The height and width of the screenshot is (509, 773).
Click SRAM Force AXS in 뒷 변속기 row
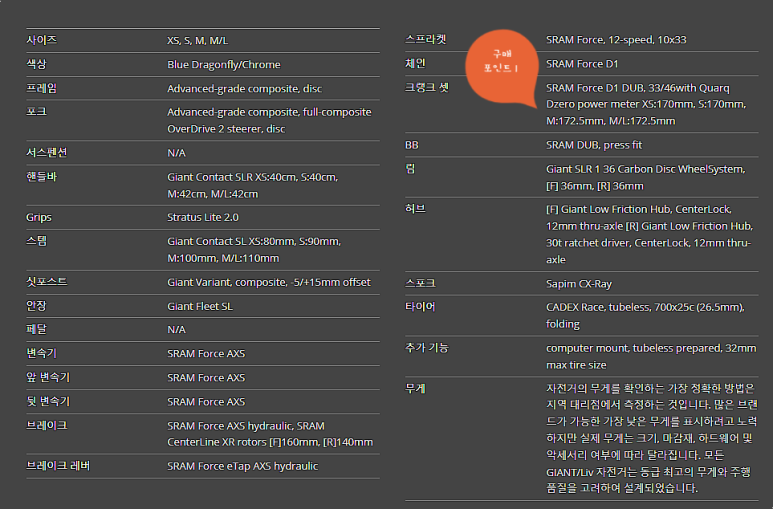point(206,402)
